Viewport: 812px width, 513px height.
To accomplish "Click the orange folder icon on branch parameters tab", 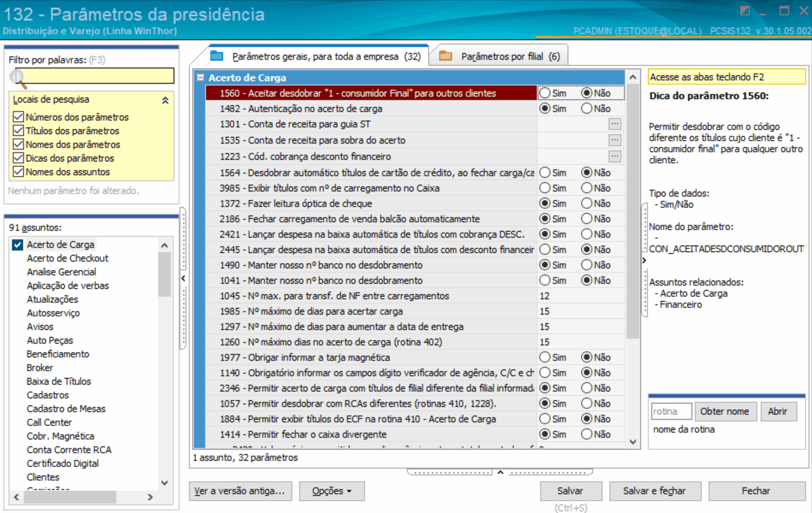I will click(x=446, y=56).
